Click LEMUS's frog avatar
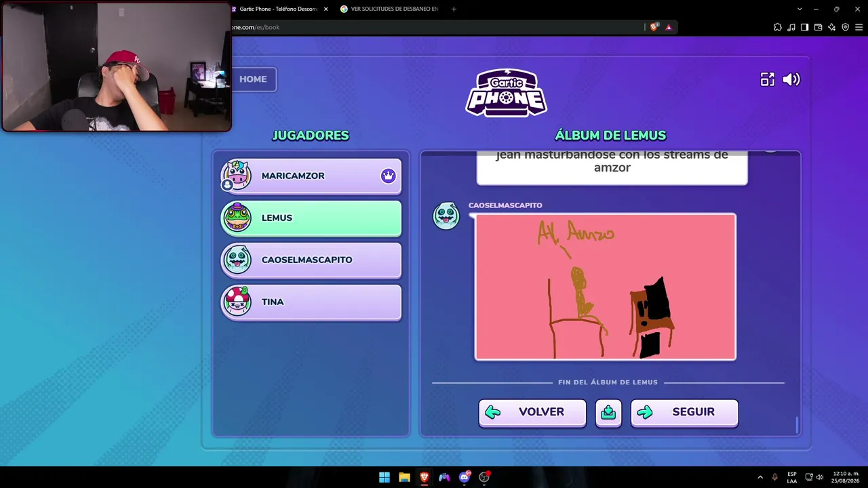This screenshot has width=868, height=488. (x=237, y=218)
